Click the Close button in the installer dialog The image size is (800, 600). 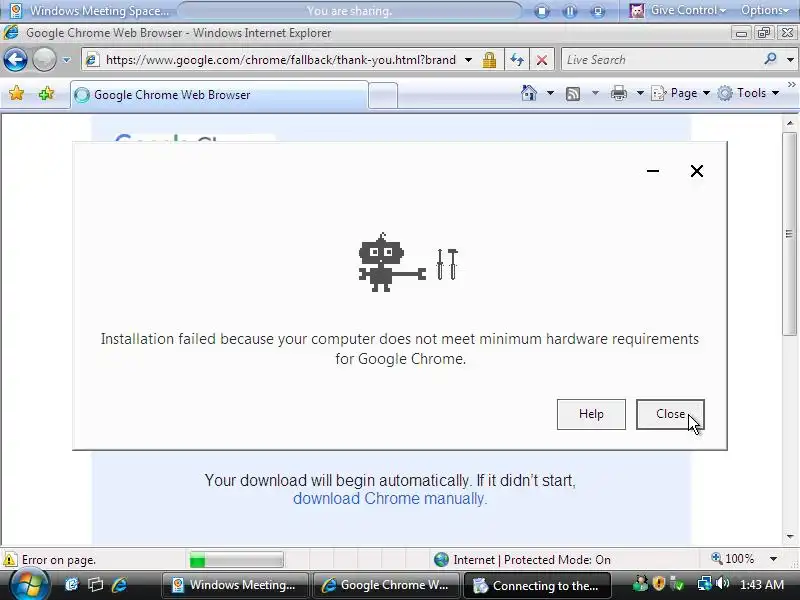click(670, 414)
